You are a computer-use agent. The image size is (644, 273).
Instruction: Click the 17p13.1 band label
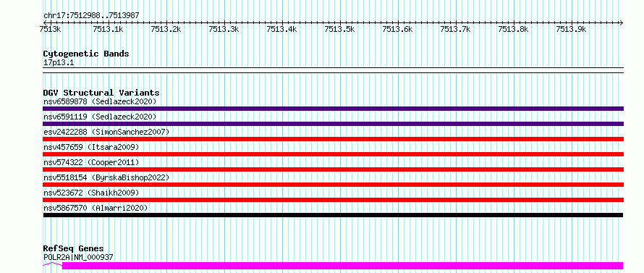point(59,63)
